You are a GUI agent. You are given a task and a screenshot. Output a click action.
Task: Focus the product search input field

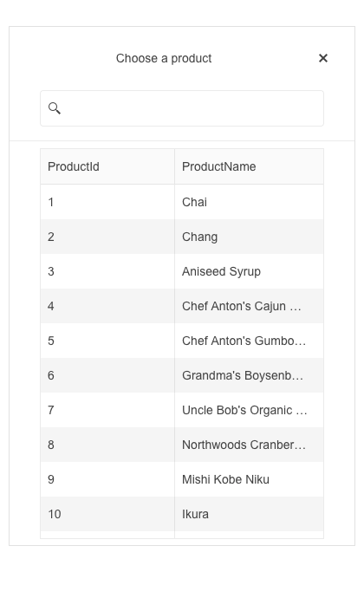(x=182, y=108)
